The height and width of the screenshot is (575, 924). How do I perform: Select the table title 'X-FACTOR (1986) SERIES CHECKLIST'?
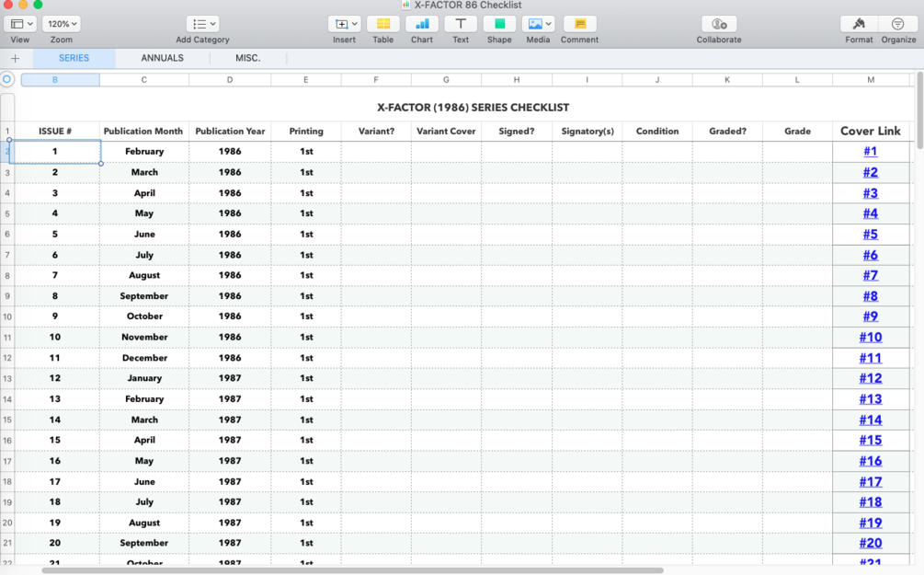473,108
